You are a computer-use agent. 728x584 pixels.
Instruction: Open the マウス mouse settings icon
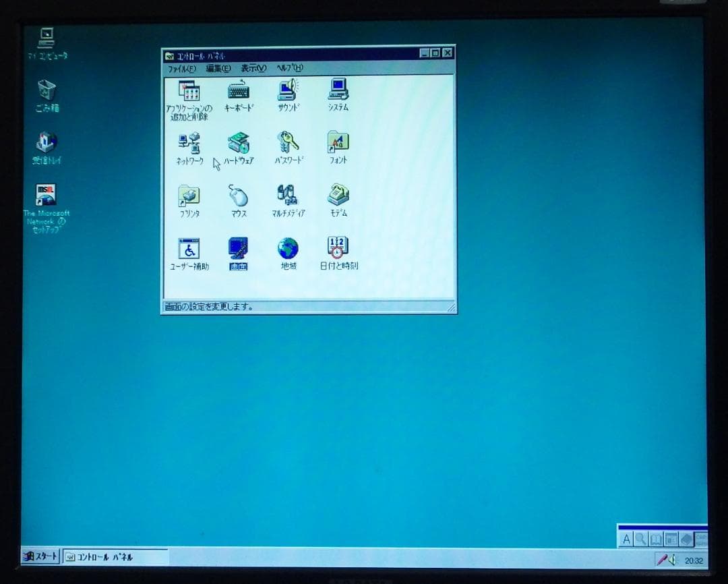coord(239,194)
